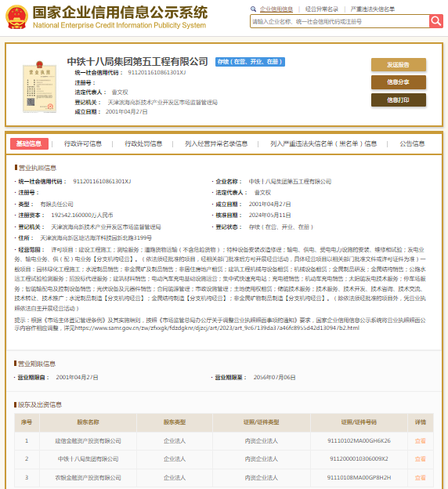Open the 行政处罚信息 tab
Image resolution: width=448 pixels, height=489 pixels.
[143, 143]
